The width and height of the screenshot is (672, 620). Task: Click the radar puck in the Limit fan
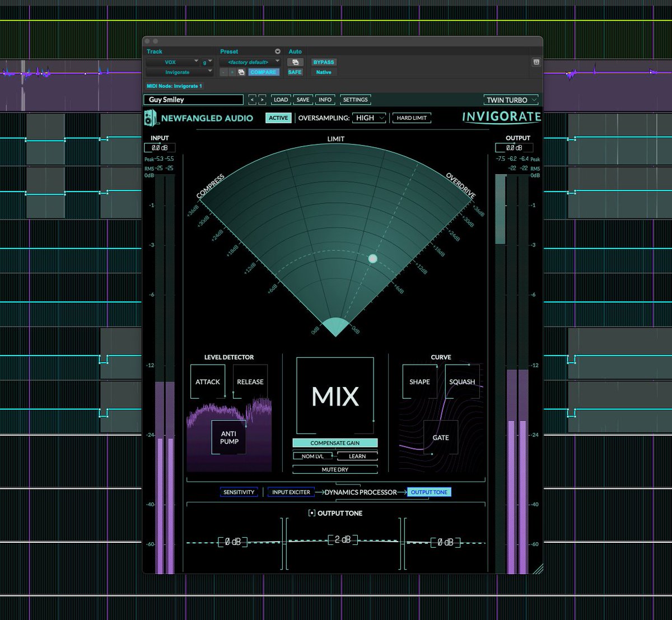click(x=372, y=259)
